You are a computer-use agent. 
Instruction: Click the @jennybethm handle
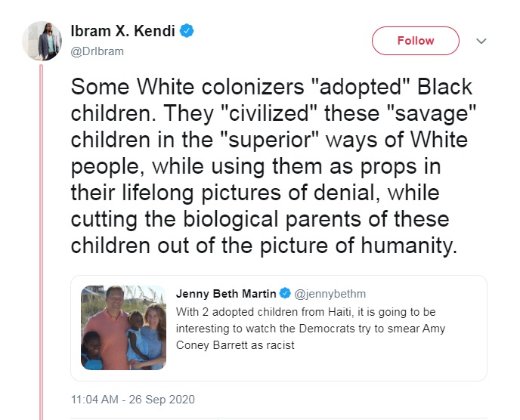pos(330,294)
